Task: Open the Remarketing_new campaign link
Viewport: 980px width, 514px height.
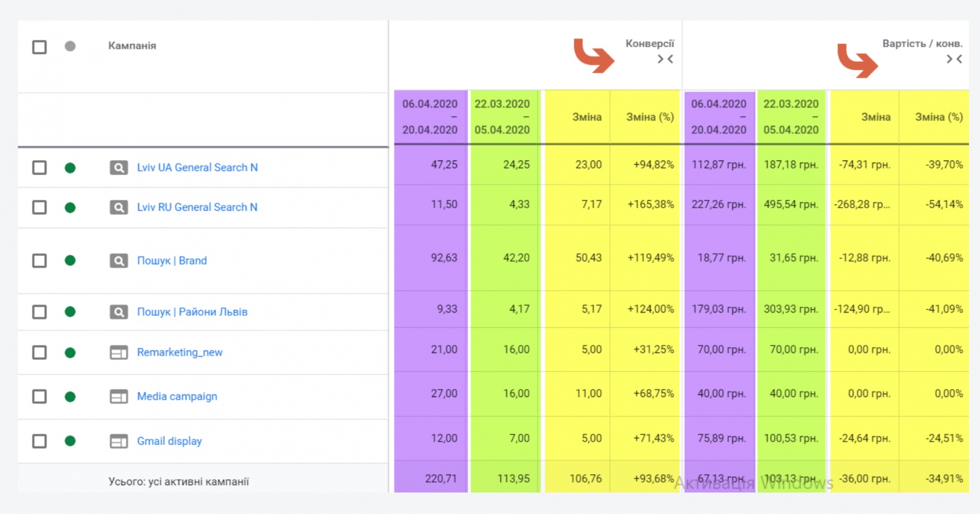Action: (179, 353)
